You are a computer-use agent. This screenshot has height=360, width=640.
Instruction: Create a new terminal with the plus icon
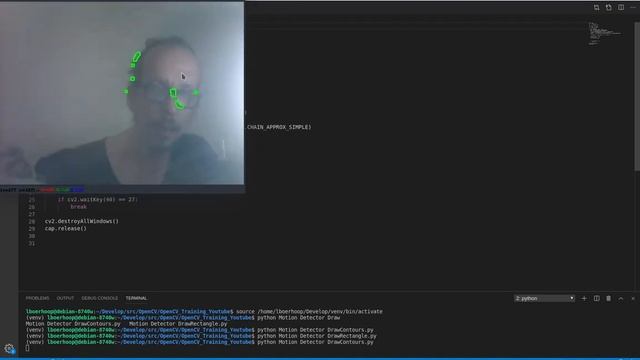point(584,298)
